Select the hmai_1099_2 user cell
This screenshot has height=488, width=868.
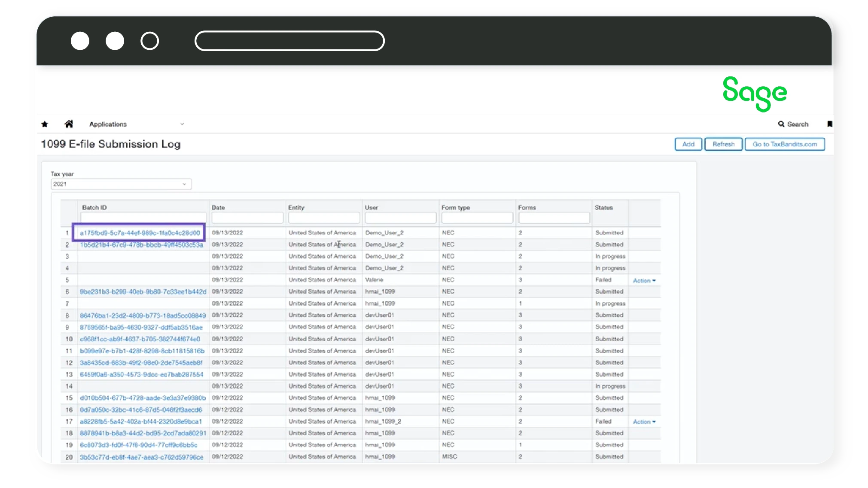(383, 421)
